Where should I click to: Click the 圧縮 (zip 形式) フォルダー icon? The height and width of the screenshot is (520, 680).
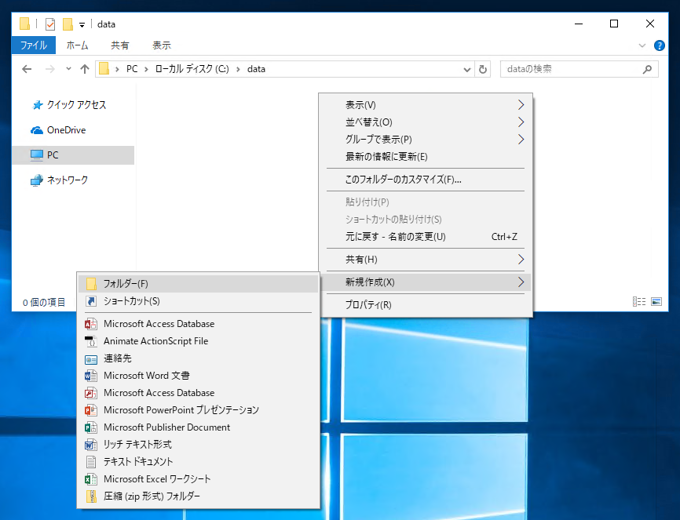point(91,496)
